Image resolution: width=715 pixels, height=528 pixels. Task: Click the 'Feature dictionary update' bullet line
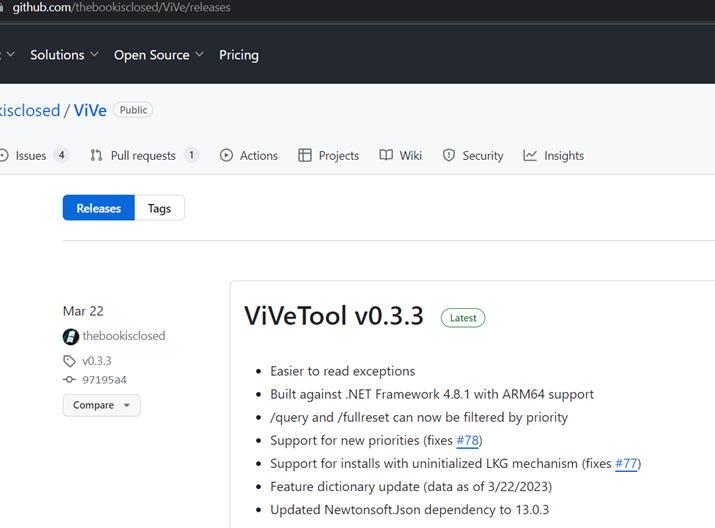coord(411,487)
